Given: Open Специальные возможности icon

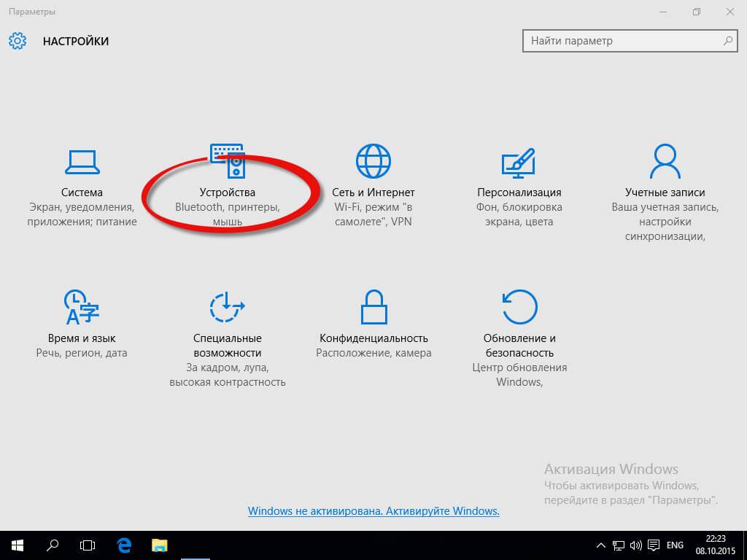Looking at the screenshot, I should click(x=228, y=306).
